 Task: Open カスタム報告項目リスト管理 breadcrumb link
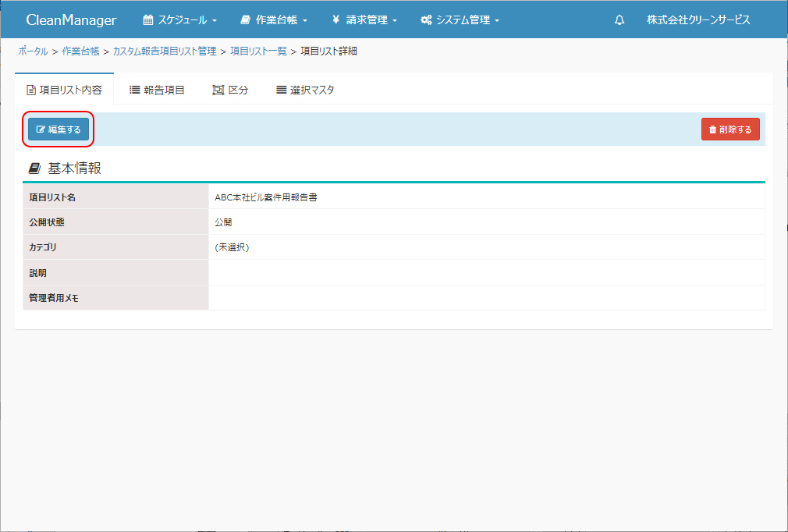point(165,51)
